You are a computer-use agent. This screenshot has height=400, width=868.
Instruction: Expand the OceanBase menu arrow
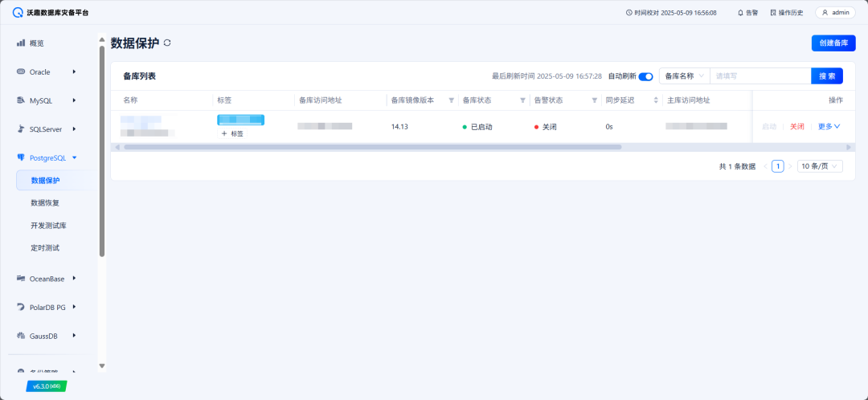point(74,278)
